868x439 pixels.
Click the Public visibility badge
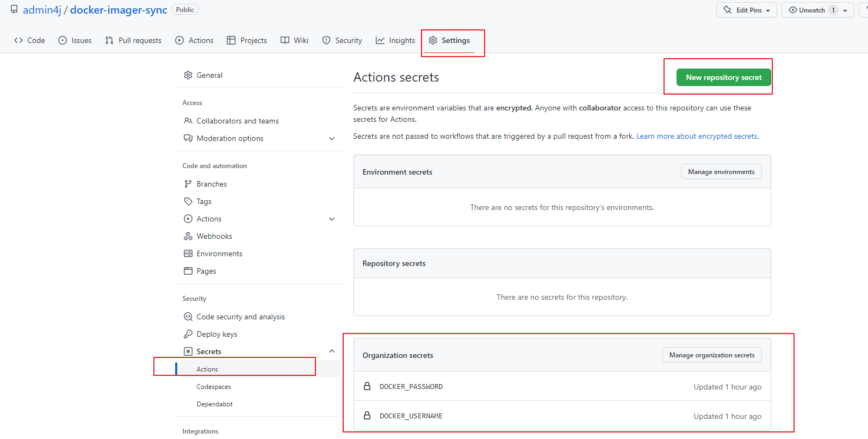185,10
